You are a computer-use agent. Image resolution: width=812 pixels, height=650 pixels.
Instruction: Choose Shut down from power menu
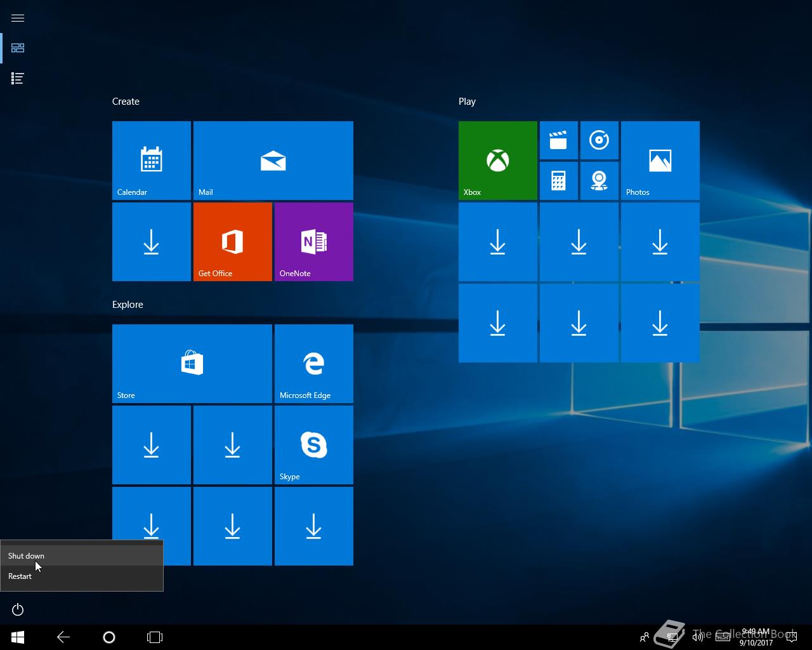pos(82,555)
